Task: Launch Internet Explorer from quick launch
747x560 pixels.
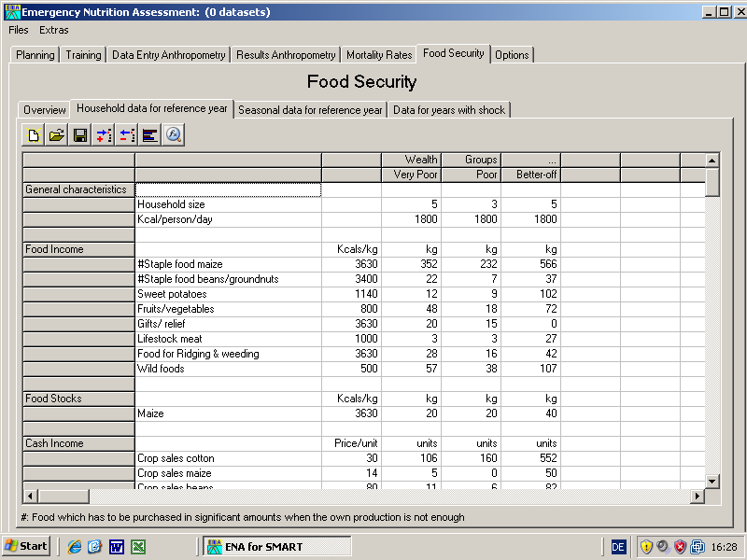Action: point(75,547)
